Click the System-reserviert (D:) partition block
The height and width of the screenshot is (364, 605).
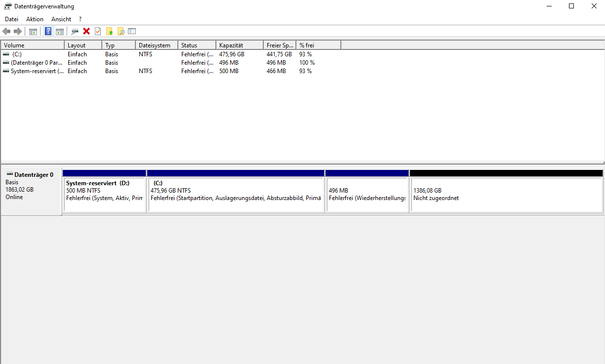coord(104,193)
